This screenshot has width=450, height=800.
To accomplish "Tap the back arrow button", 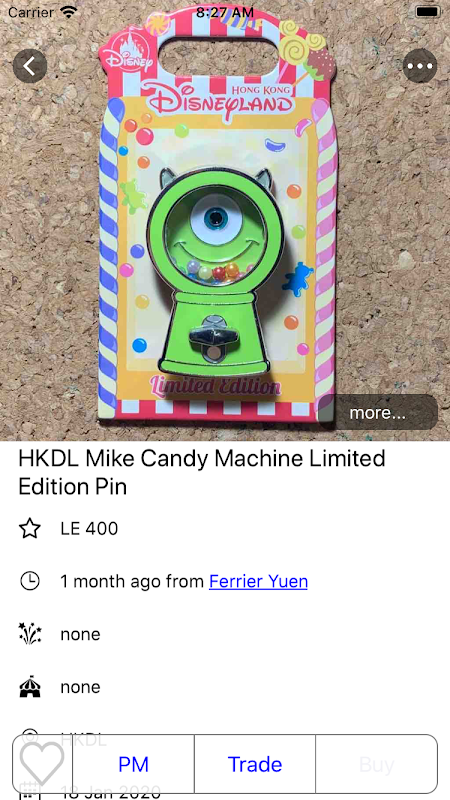I will (x=30, y=66).
